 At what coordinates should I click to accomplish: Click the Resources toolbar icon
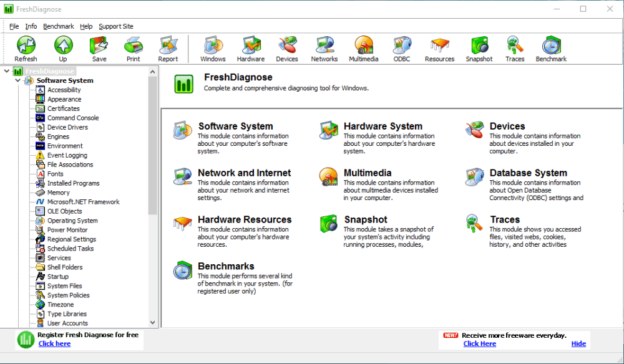click(439, 49)
